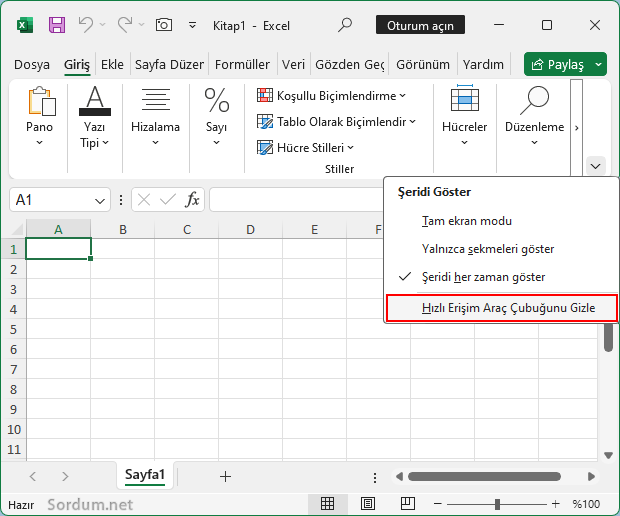Add a new sheet with plus button

tap(225, 476)
